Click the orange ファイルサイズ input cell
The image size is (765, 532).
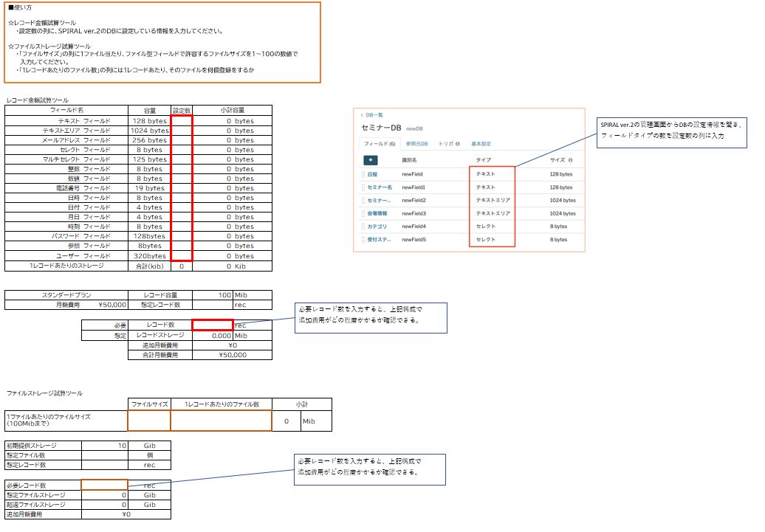coord(149,421)
